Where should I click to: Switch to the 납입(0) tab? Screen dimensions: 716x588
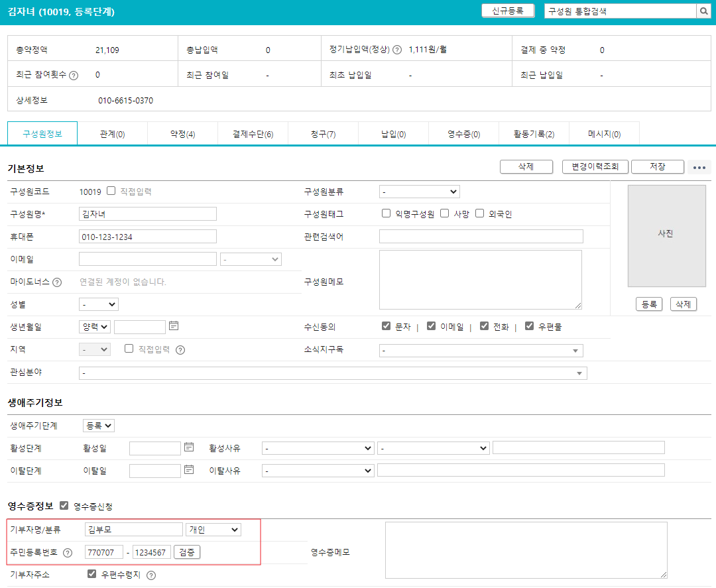tap(394, 134)
